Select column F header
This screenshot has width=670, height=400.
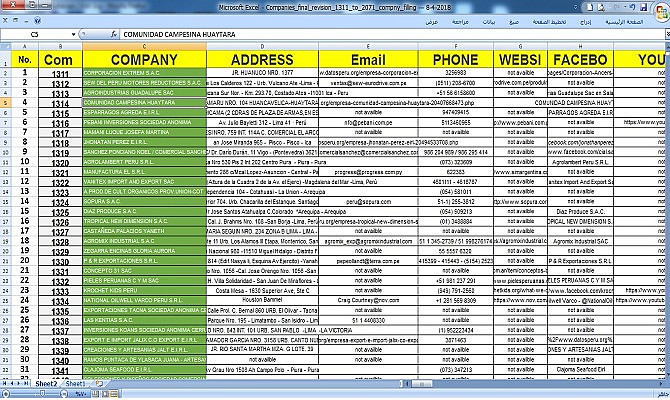pos(455,46)
